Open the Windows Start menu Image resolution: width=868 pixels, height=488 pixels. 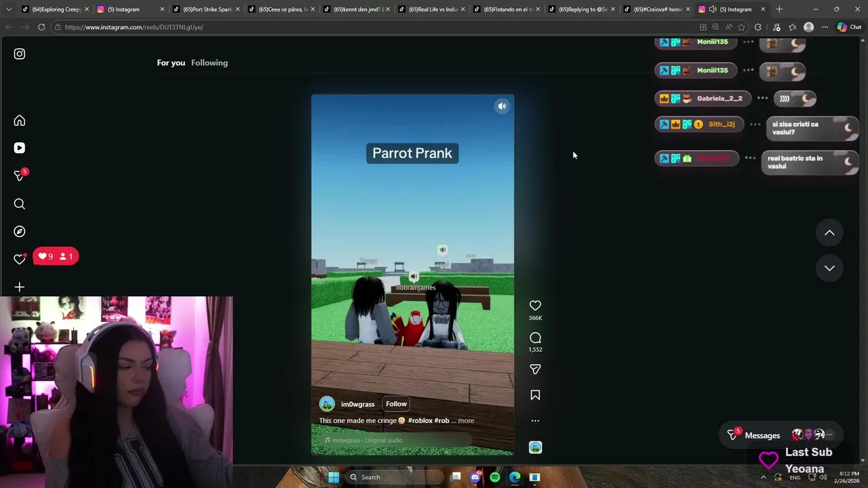[334, 477]
